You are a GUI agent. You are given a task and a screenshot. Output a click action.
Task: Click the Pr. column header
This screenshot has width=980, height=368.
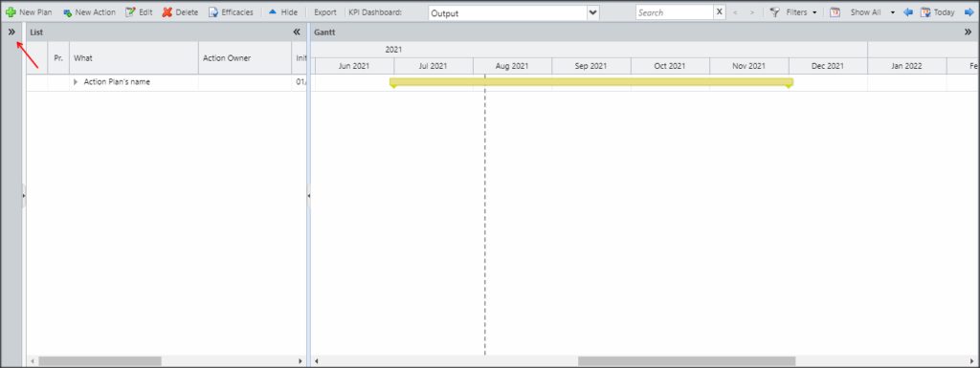tap(58, 58)
